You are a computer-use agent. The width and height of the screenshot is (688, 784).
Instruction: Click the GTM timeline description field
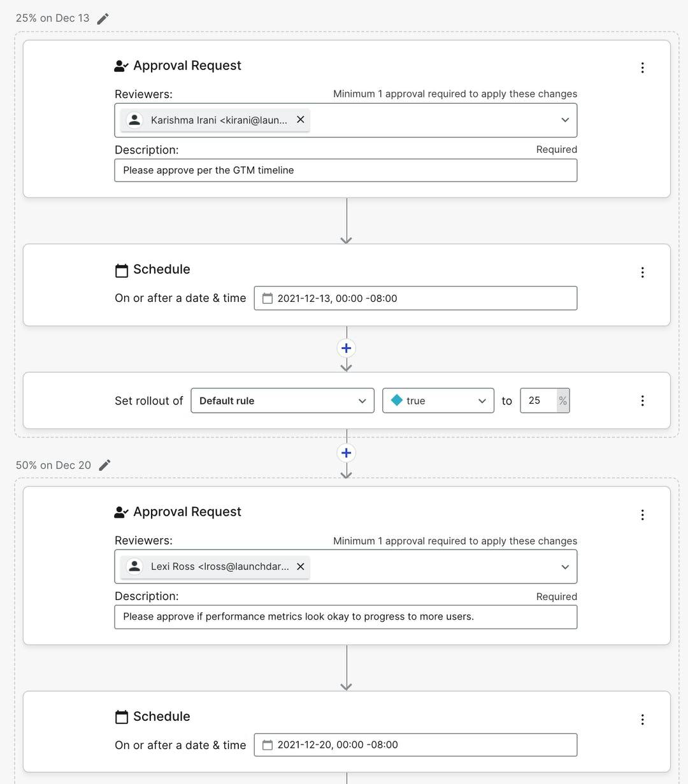[345, 170]
